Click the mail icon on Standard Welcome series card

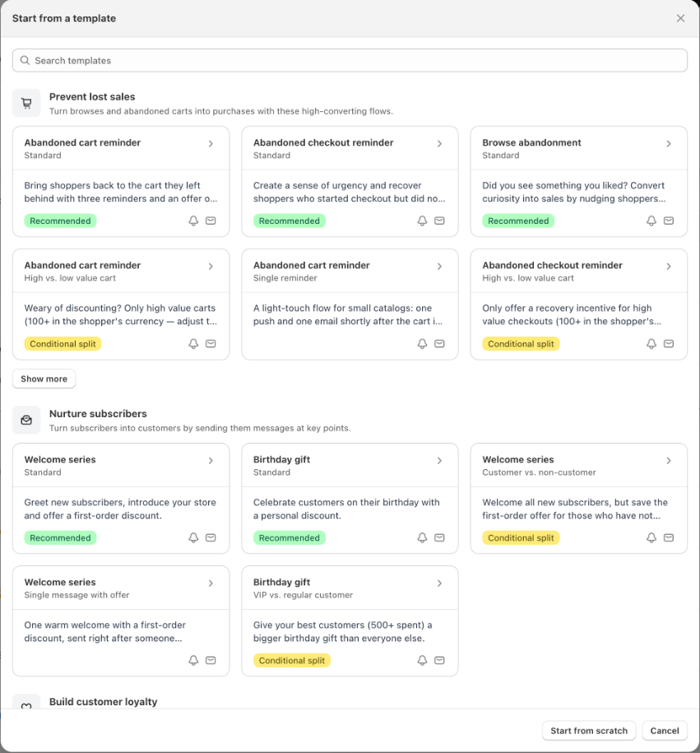pyautogui.click(x=211, y=538)
